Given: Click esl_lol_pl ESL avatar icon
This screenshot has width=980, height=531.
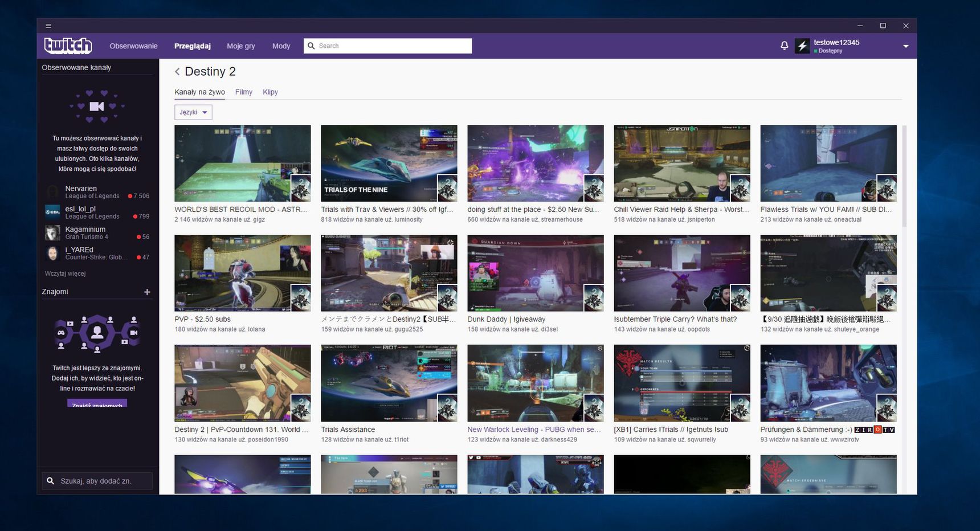Looking at the screenshot, I should click(53, 212).
